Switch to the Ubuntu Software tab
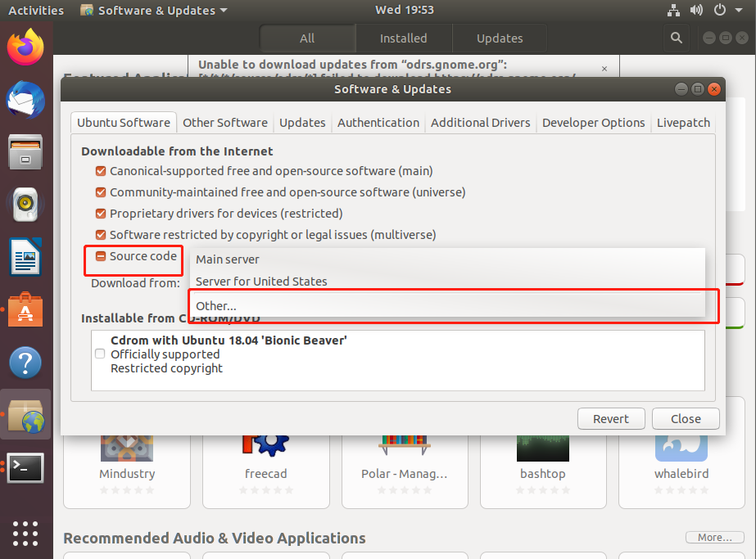 (124, 123)
